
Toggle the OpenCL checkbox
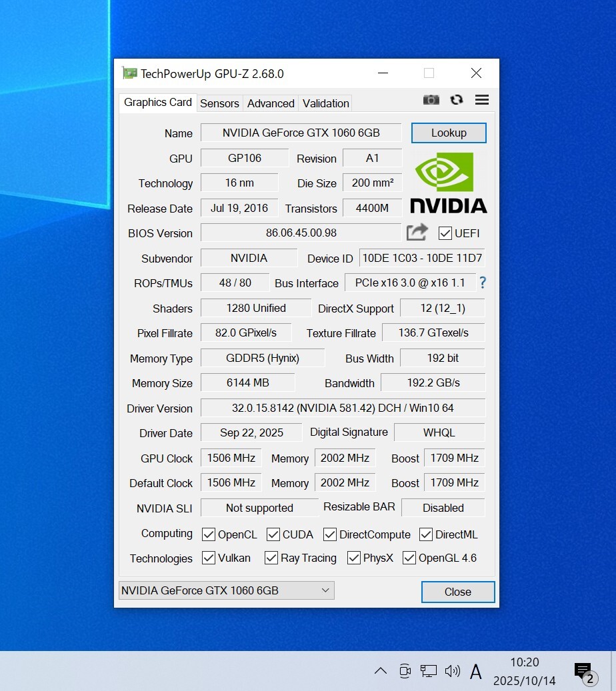(209, 534)
